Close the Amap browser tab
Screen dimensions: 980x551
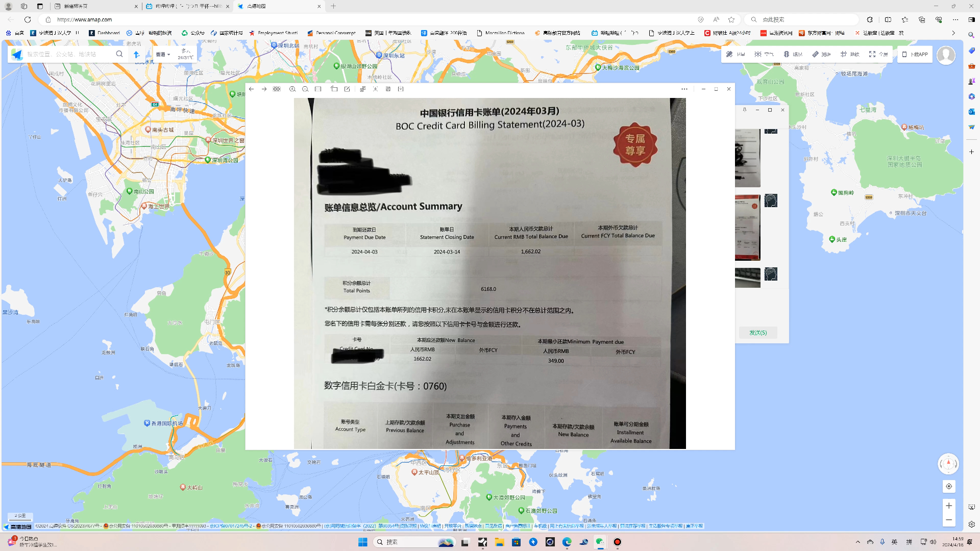coord(319,6)
